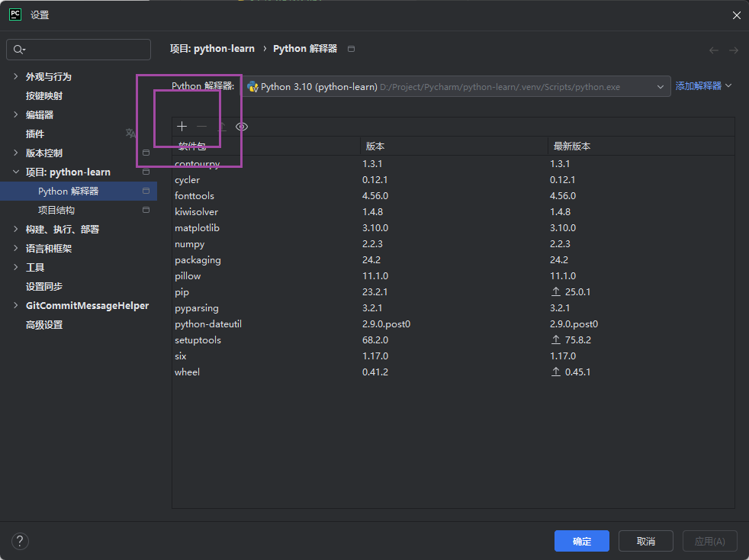Click version 2.9.0.post0 in 版本 column

386,324
